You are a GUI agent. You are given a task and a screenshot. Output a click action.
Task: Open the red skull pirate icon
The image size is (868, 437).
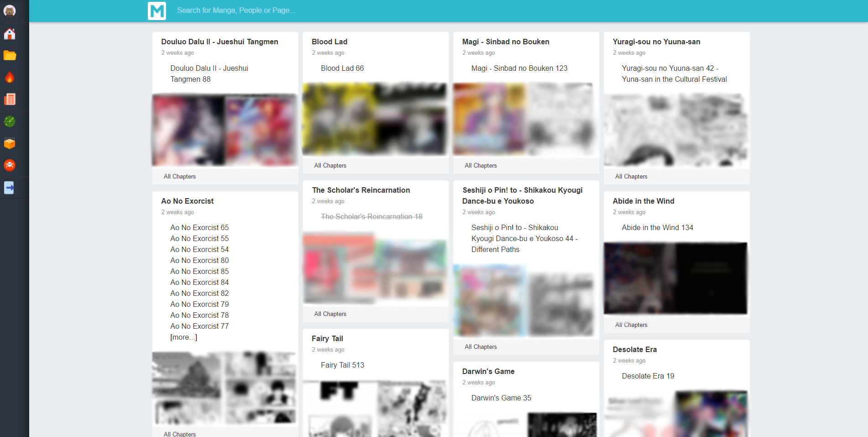(x=10, y=165)
